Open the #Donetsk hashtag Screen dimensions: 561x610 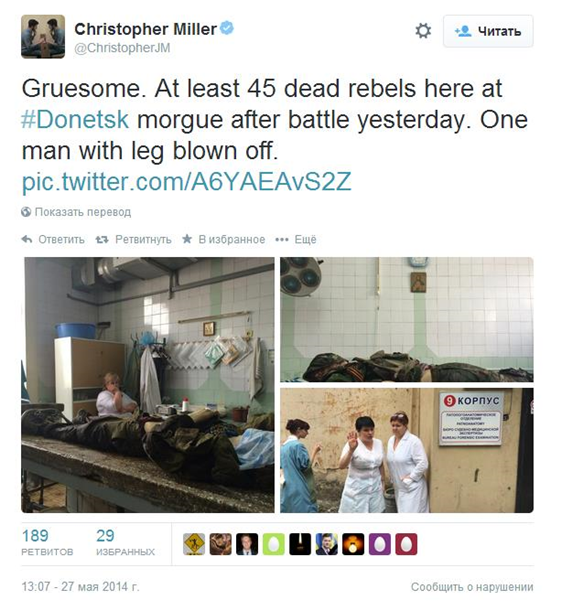click(75, 119)
